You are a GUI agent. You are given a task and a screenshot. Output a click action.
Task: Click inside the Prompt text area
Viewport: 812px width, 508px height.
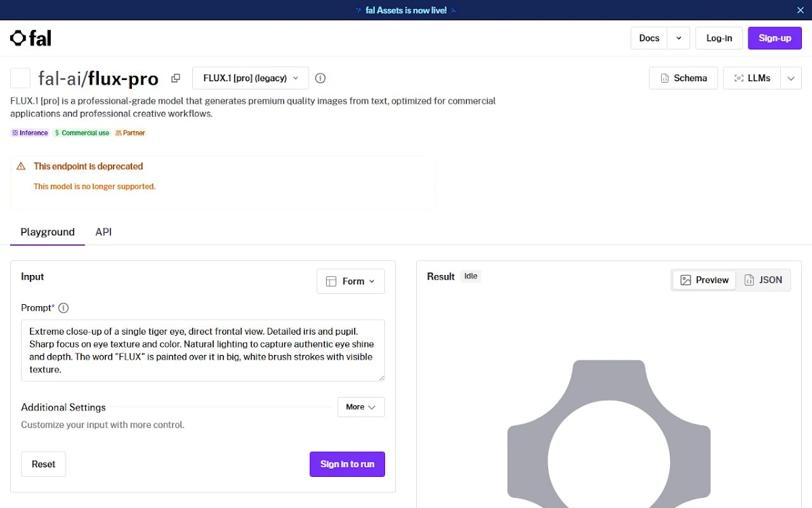(x=203, y=351)
